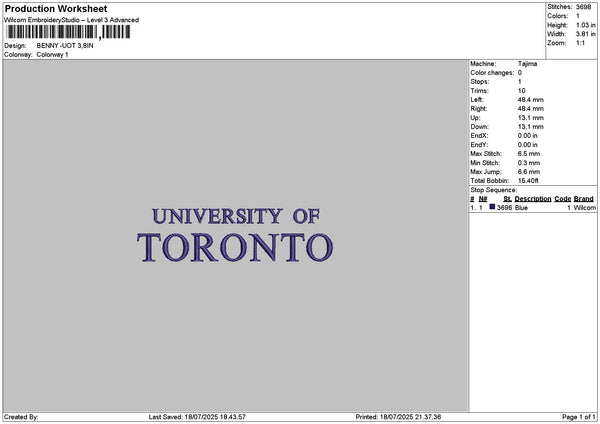The image size is (600, 424).
Task: Click the Code column header
Action: pos(562,199)
